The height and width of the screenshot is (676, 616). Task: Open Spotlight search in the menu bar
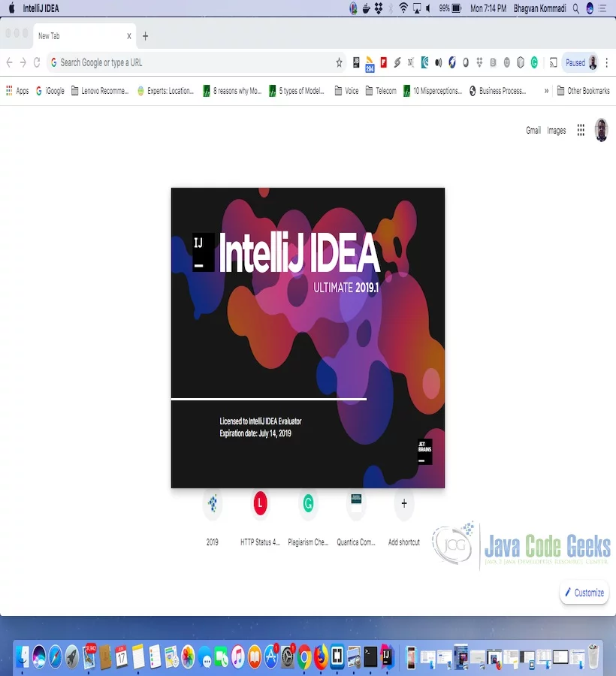(576, 8)
